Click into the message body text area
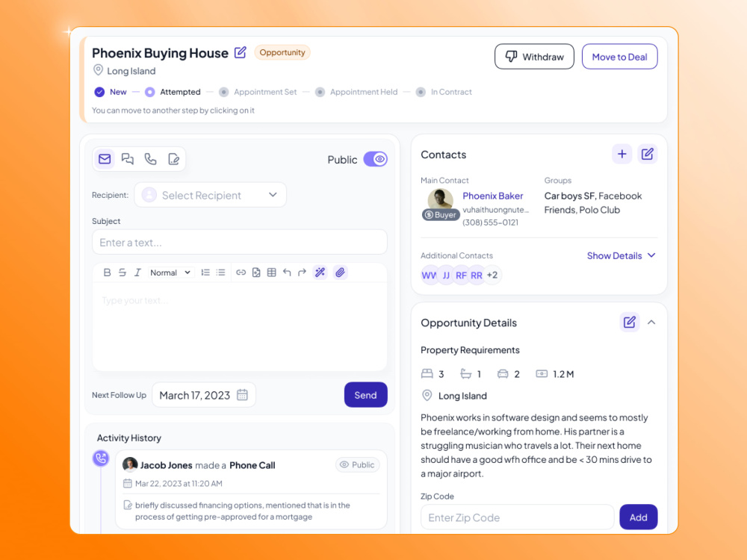This screenshot has height=560, width=747. point(240,327)
